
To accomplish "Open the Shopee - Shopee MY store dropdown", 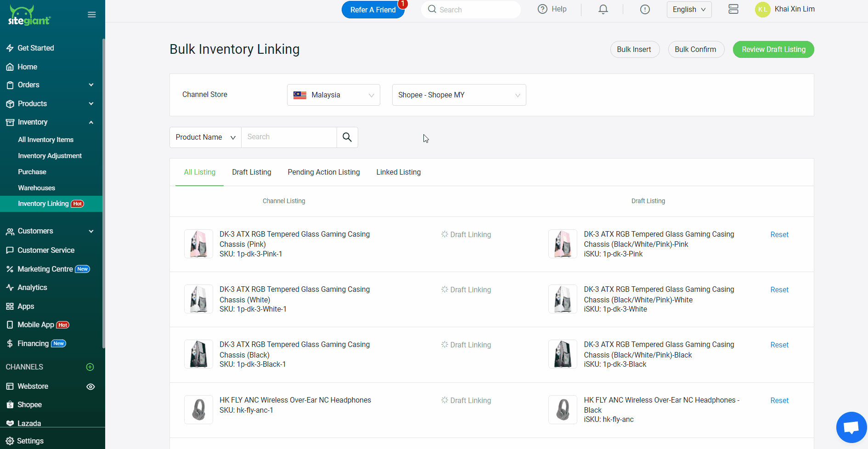I will 459,95.
